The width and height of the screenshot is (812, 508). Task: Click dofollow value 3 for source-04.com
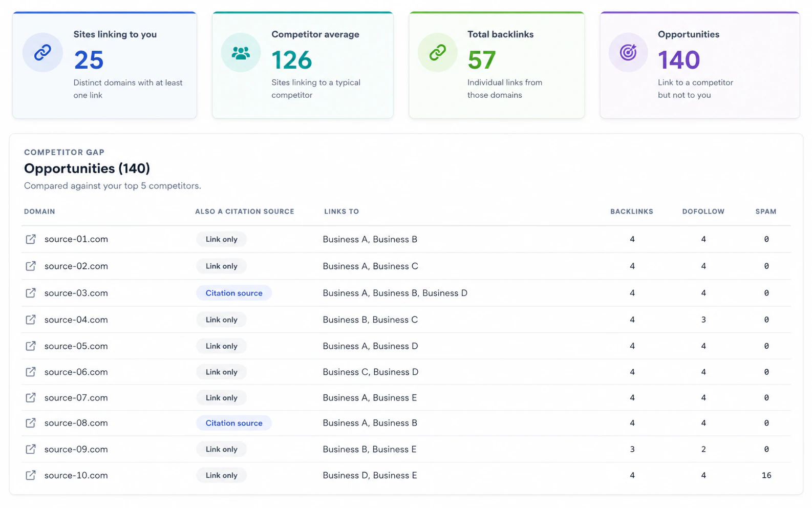(x=703, y=320)
